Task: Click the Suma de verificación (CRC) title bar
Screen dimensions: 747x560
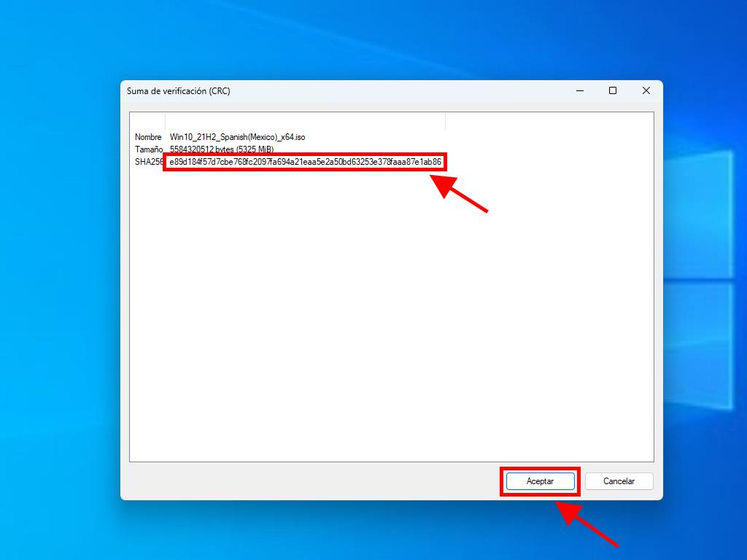Action: click(328, 91)
